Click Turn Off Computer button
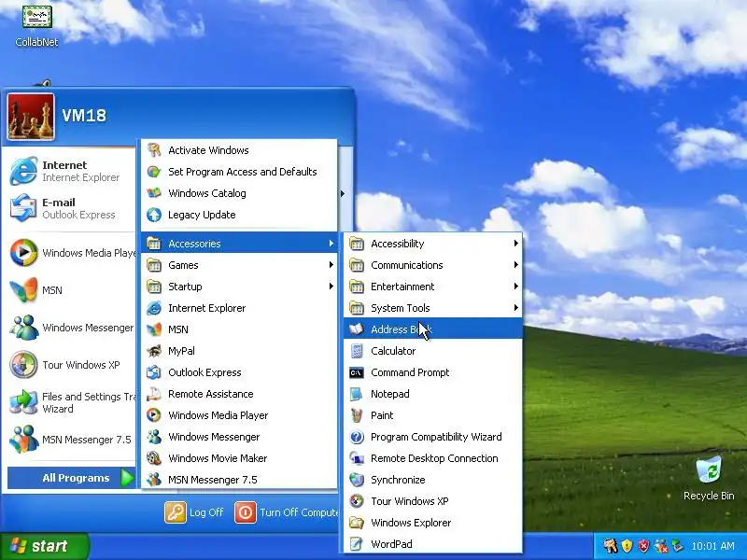This screenshot has height=560, width=747. [287, 512]
